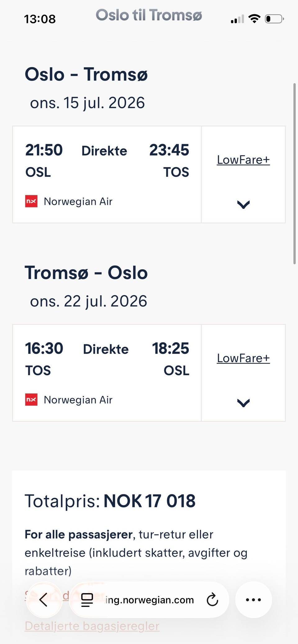Tap the norwegian.com address bar
The image size is (298, 644).
click(x=149, y=600)
